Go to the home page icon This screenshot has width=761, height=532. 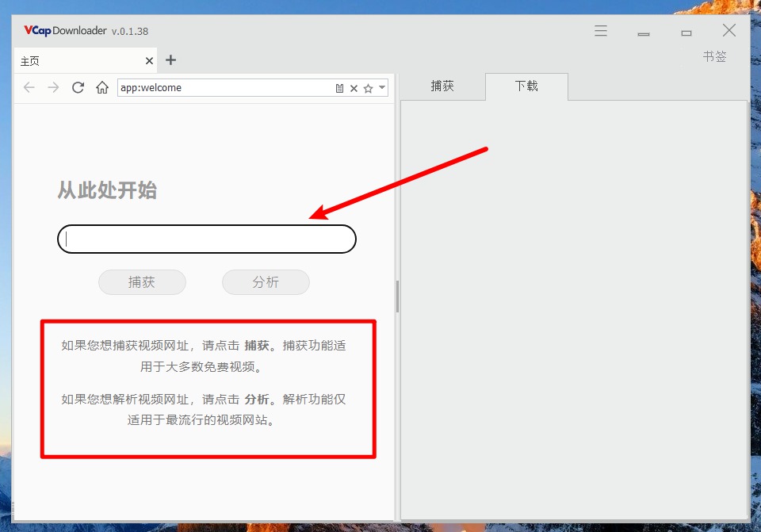102,88
